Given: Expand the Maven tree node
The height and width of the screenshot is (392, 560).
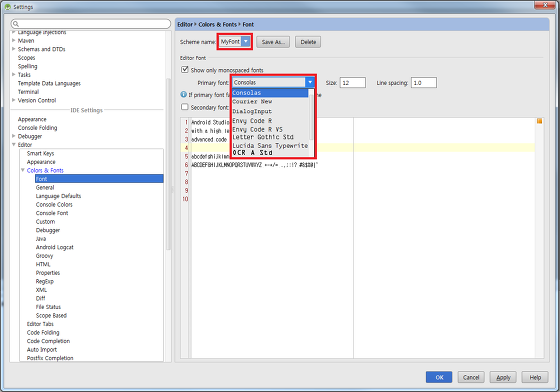Looking at the screenshot, I should tap(14, 40).
